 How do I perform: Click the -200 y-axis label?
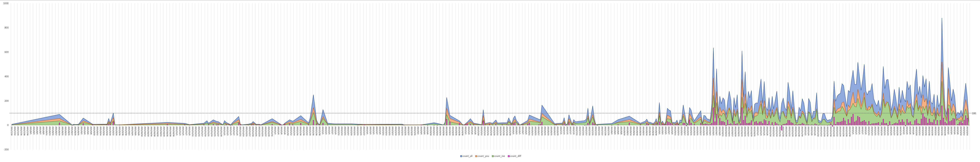coord(6,149)
